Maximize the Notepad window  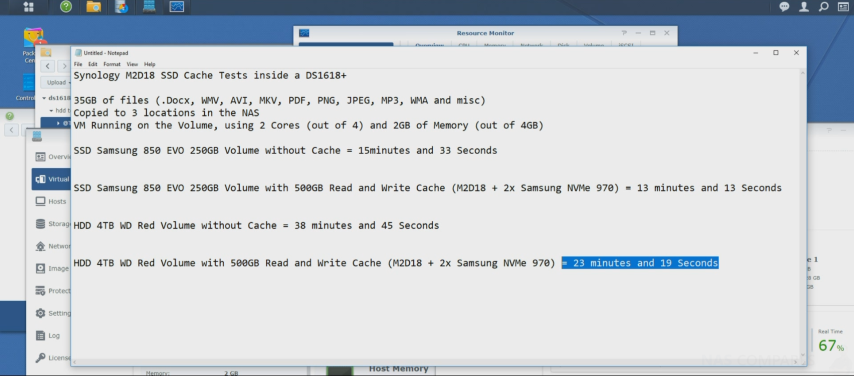[776, 53]
